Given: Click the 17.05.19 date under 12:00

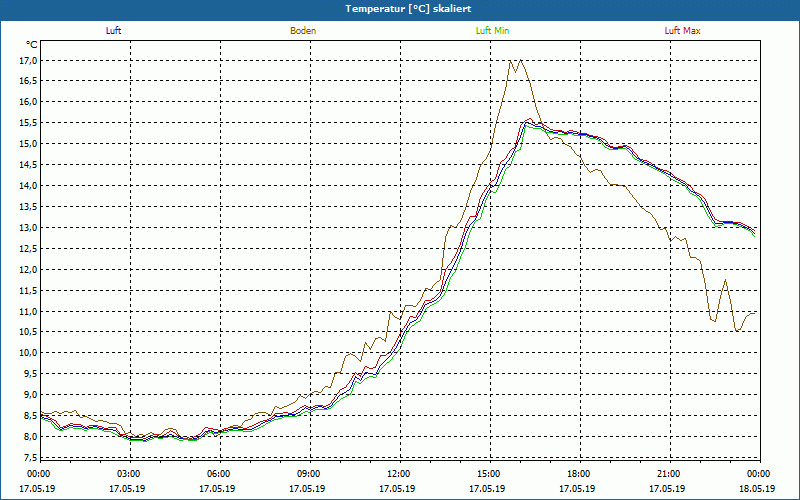Looking at the screenshot, I should [x=397, y=489].
